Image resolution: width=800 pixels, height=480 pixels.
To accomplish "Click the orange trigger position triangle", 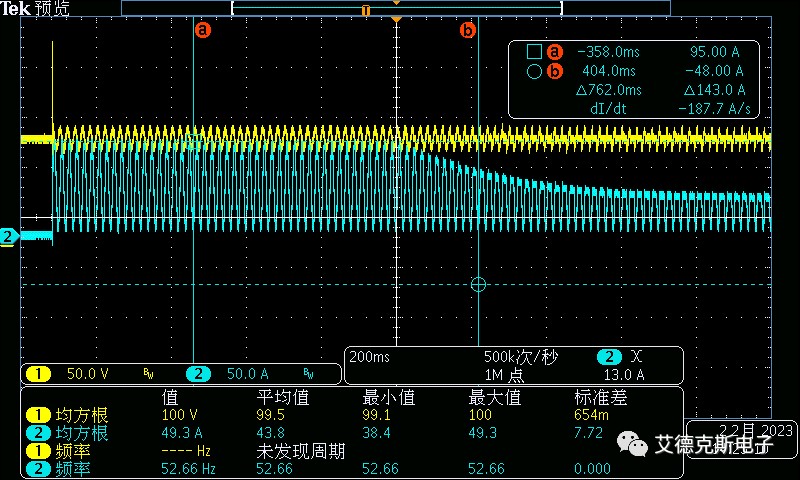I will coord(397,20).
